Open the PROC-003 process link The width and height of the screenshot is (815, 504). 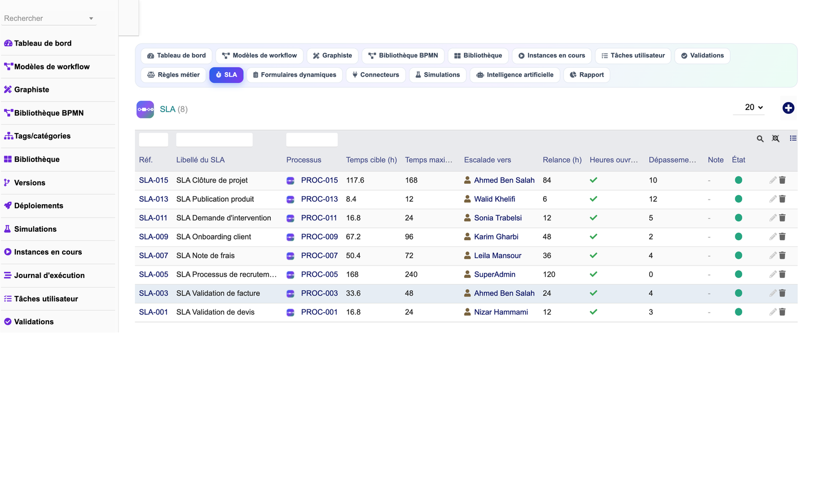pyautogui.click(x=319, y=293)
